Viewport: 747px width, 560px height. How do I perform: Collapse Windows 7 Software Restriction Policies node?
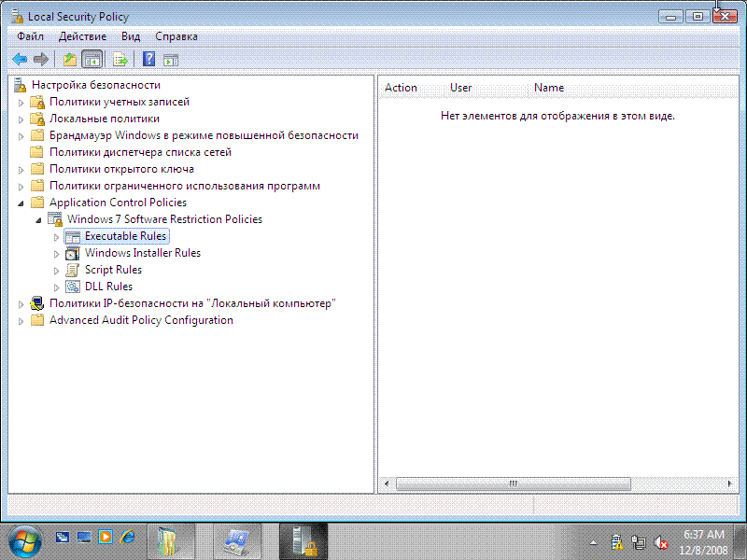pos(38,220)
